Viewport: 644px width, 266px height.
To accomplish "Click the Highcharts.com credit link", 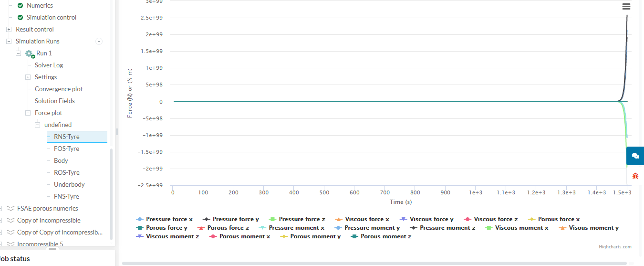I will click(x=615, y=247).
